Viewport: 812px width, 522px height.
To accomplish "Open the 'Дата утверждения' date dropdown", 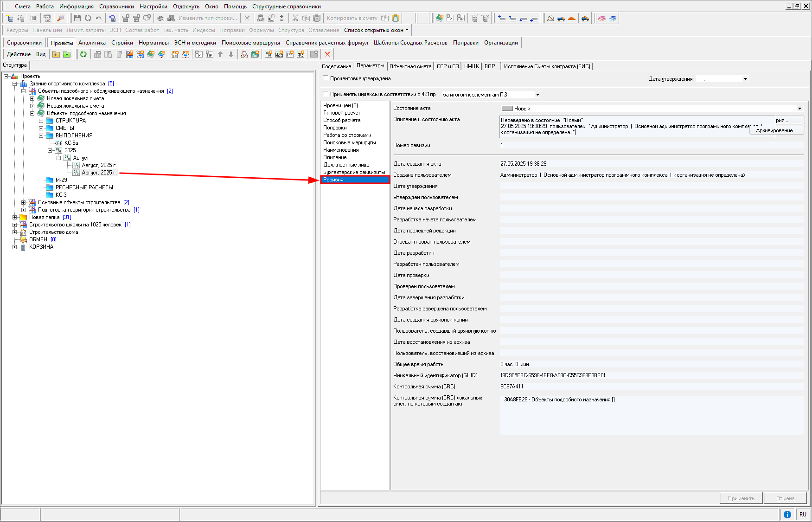I will [745, 79].
